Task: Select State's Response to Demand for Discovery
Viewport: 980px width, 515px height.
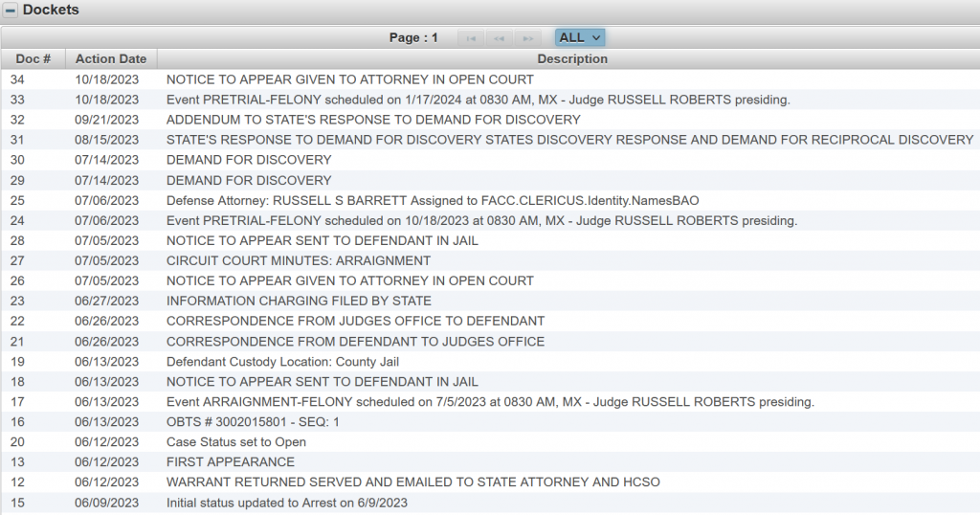Action: (568, 140)
